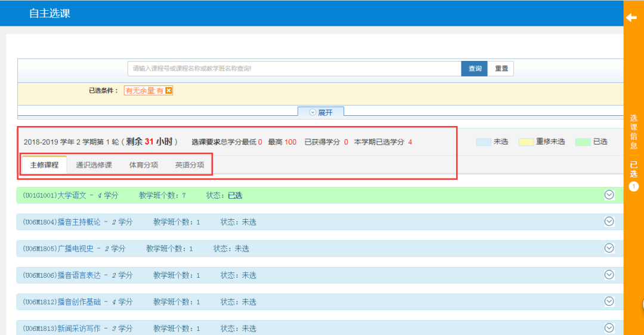Remove the 有无余量:有 filter with its X icon
This screenshot has width=644, height=335.
pos(168,91)
